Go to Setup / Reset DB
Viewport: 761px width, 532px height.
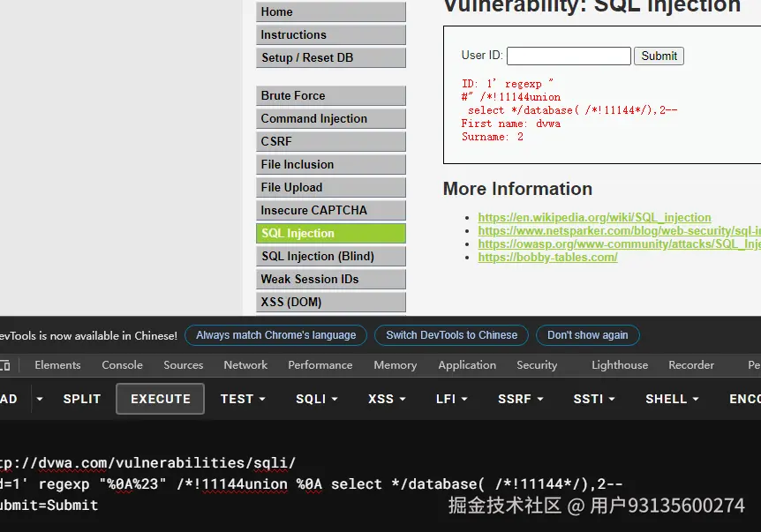[330, 57]
